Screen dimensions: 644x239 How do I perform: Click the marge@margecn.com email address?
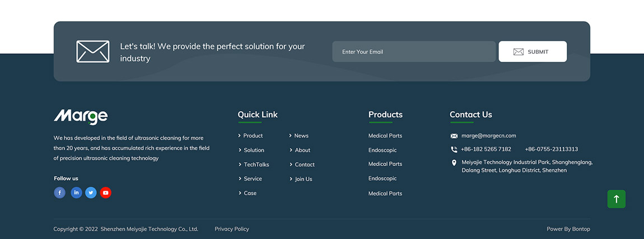(488, 136)
